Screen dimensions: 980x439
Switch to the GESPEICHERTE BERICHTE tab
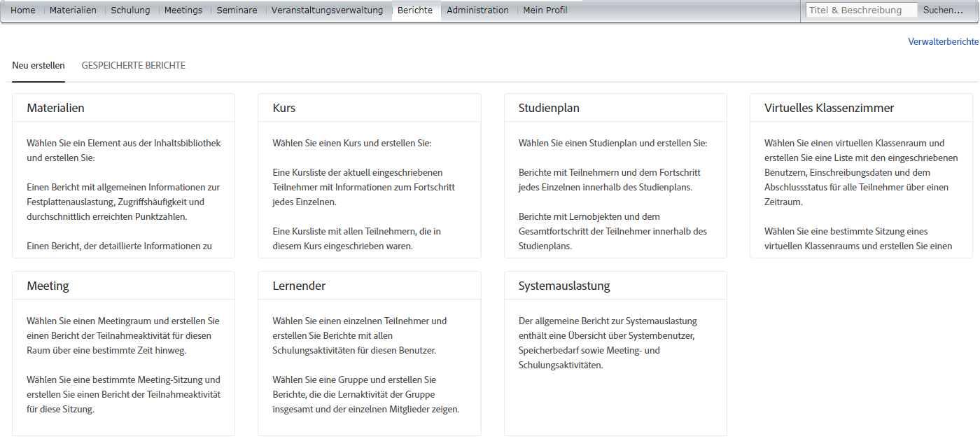pyautogui.click(x=134, y=66)
